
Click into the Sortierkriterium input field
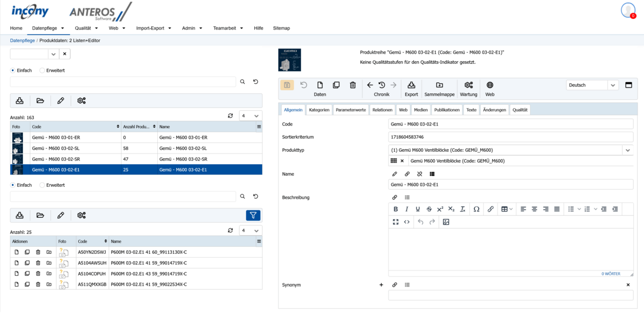point(510,137)
